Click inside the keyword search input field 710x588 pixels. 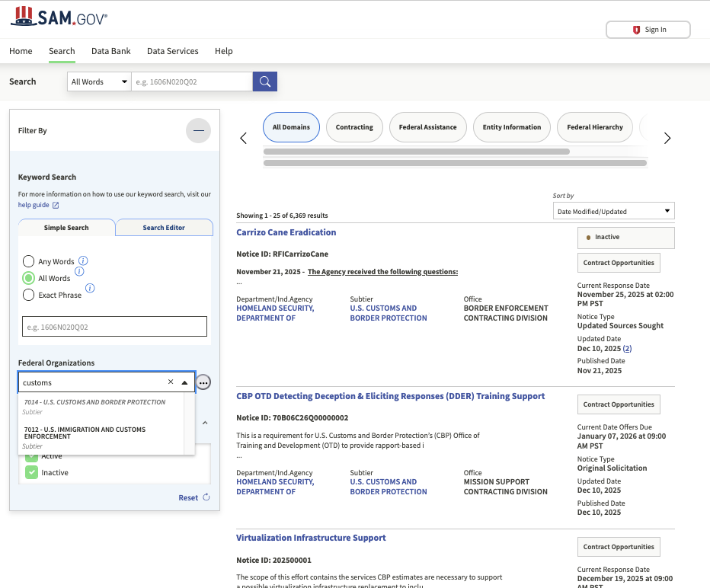pyautogui.click(x=114, y=326)
